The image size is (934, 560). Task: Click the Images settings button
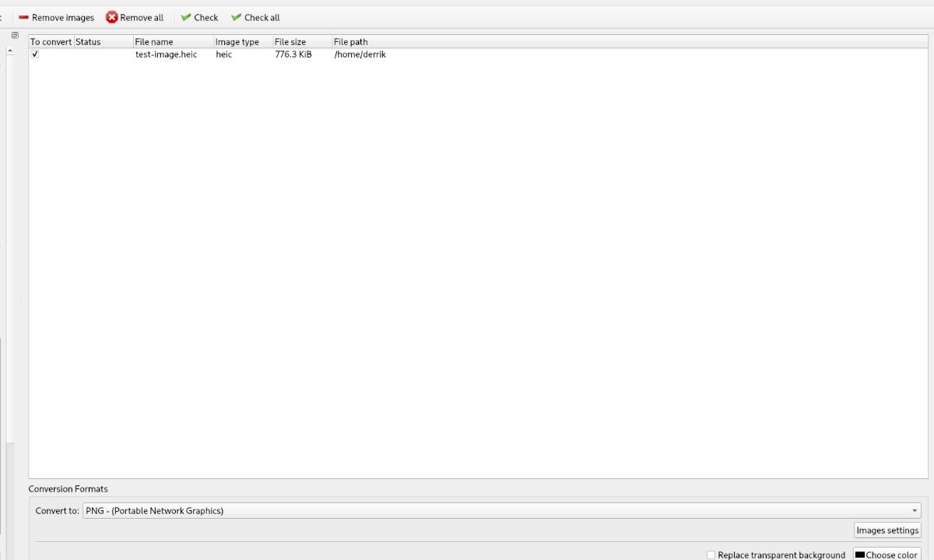tap(887, 530)
